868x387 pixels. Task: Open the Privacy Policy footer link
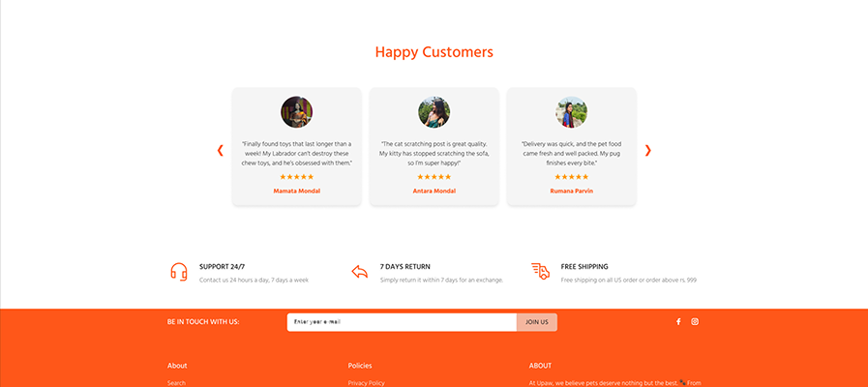[366, 383]
